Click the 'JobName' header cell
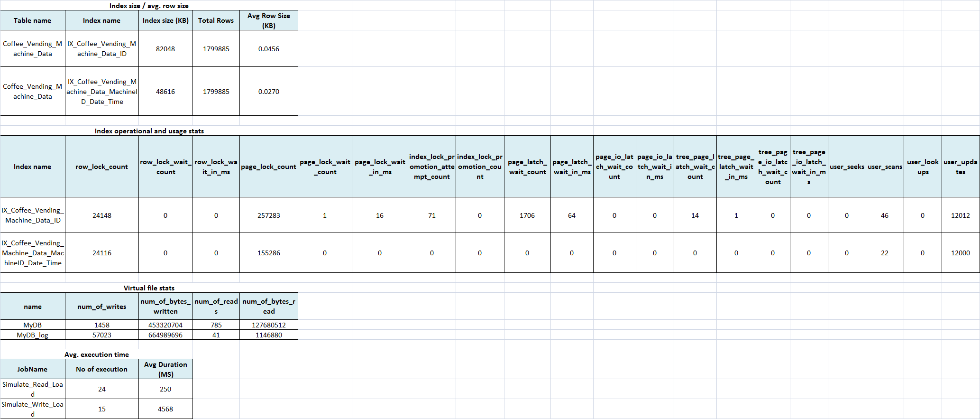Viewport: 980px width, 419px height. [x=32, y=369]
